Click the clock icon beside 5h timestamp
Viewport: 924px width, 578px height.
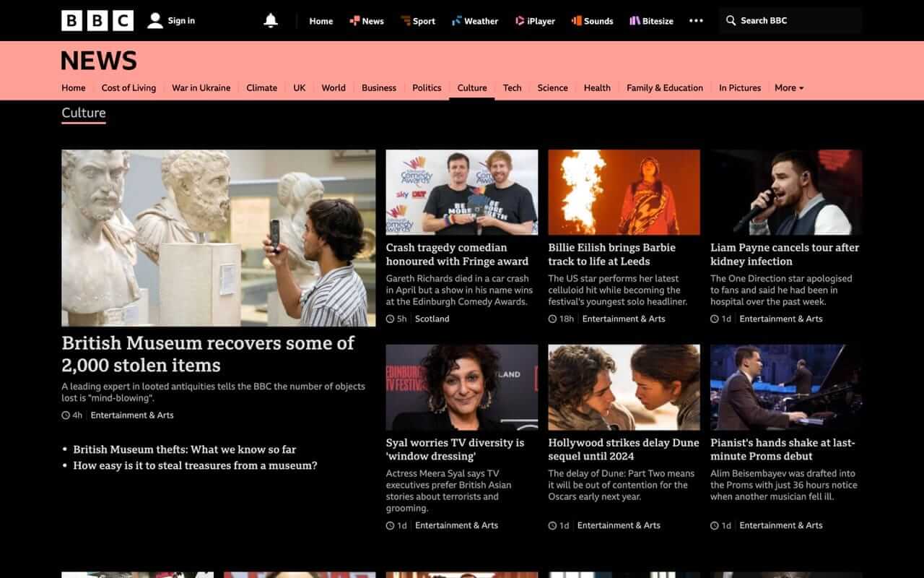pyautogui.click(x=390, y=319)
